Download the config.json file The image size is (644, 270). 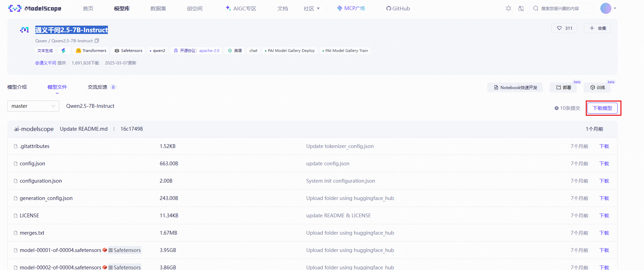click(604, 164)
